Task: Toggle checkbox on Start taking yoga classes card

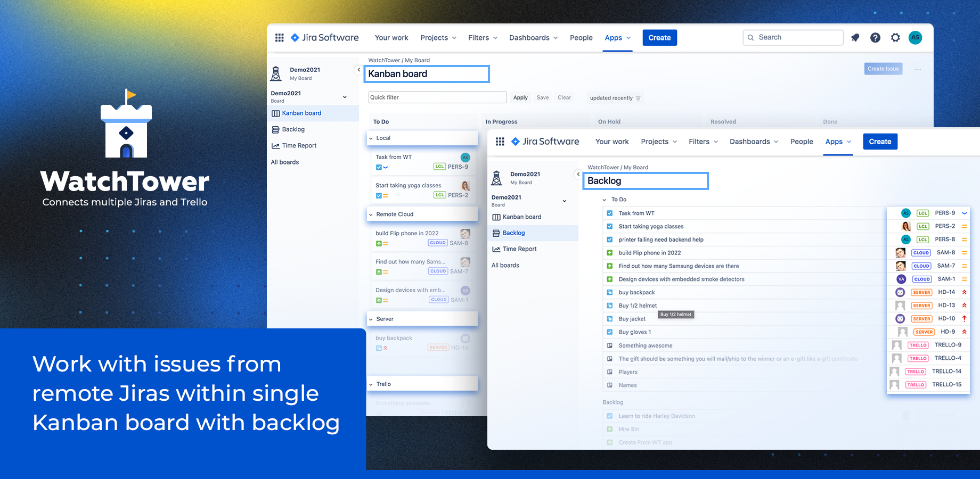Action: (379, 195)
